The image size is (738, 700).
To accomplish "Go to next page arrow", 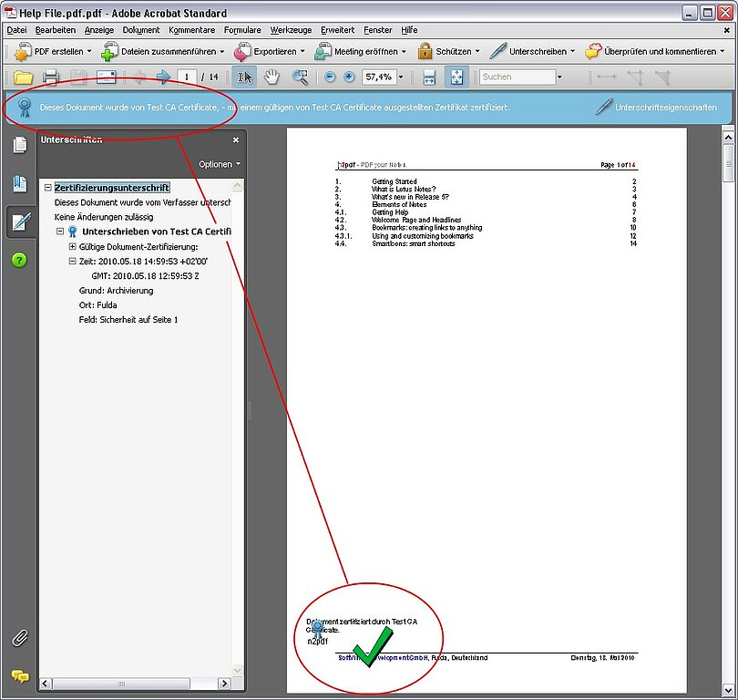I will coord(163,77).
